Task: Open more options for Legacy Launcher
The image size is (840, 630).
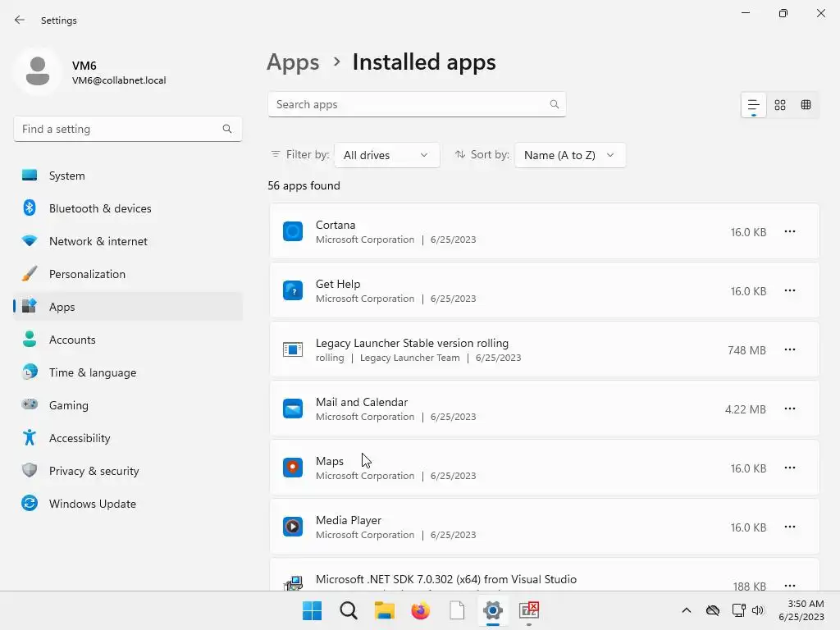Action: (x=790, y=350)
